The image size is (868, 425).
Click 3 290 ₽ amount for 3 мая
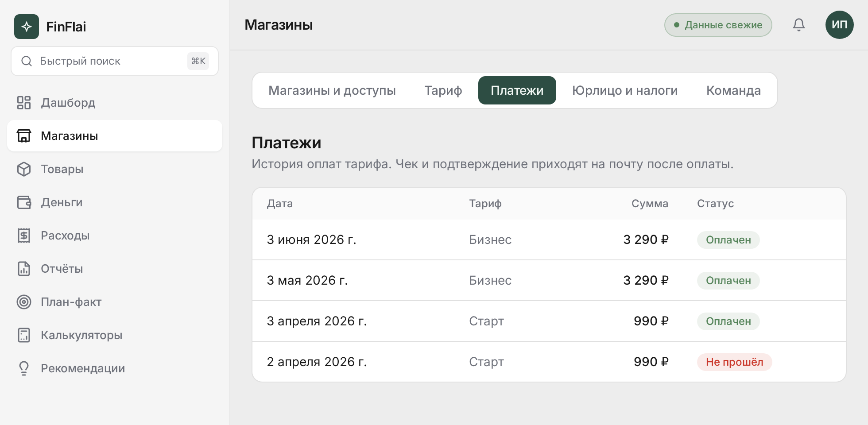(646, 280)
